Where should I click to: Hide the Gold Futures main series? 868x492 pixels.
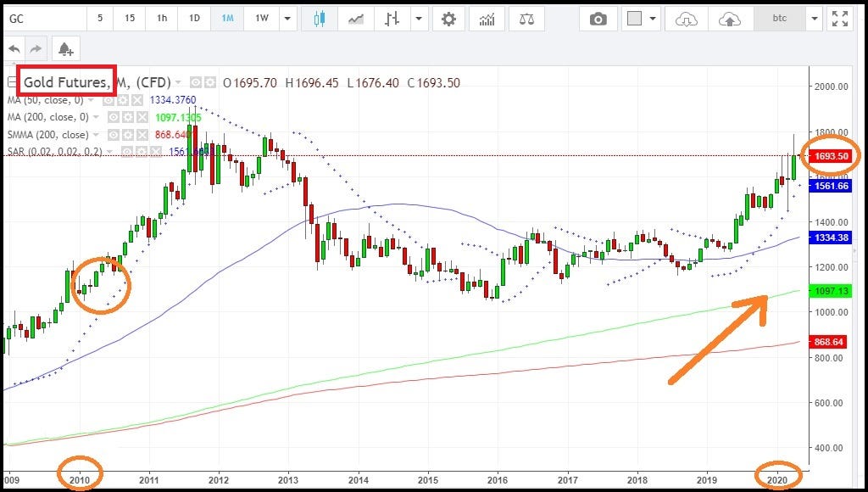click(196, 82)
